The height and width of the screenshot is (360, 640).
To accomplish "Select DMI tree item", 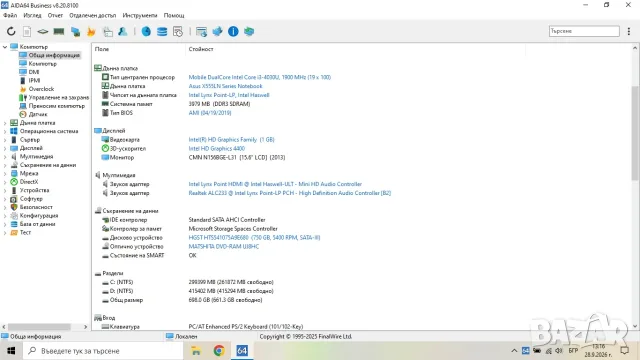I will (34, 72).
